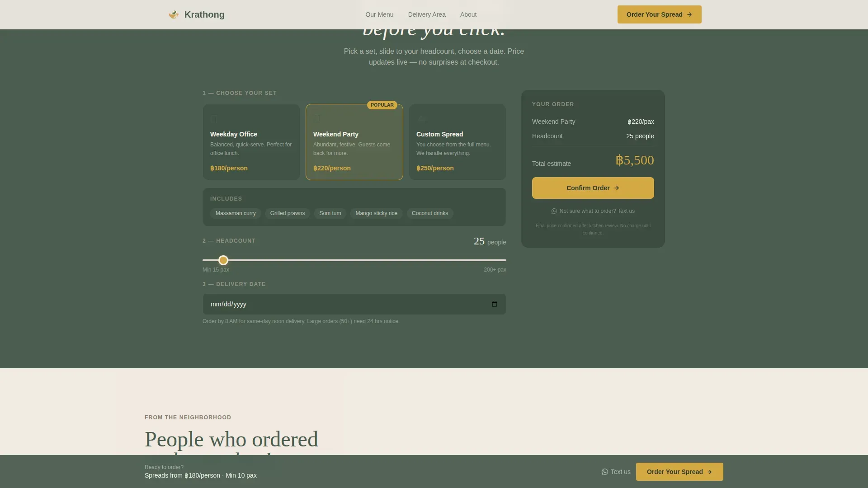Click Order Your Spread in the header
Image resolution: width=868 pixels, height=488 pixels.
point(660,14)
